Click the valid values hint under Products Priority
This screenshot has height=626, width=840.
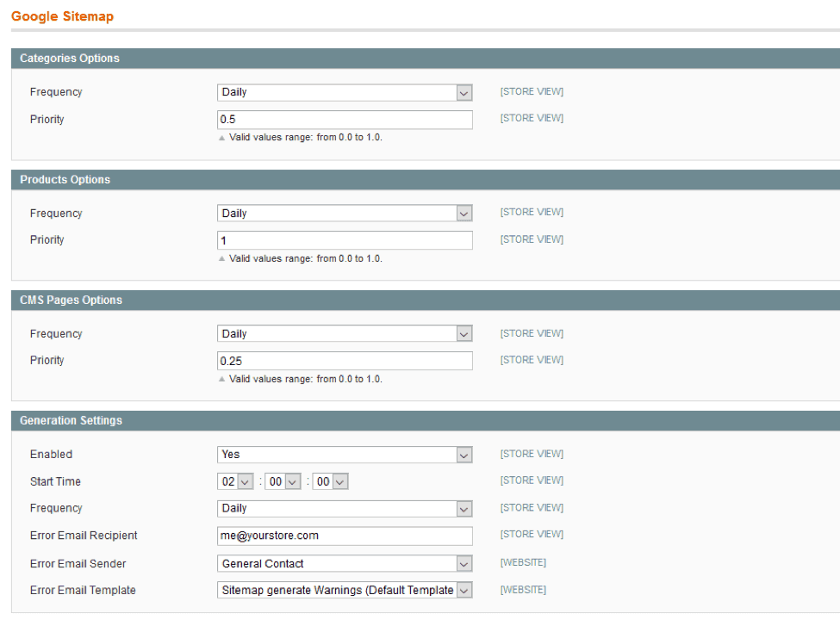coord(305,258)
